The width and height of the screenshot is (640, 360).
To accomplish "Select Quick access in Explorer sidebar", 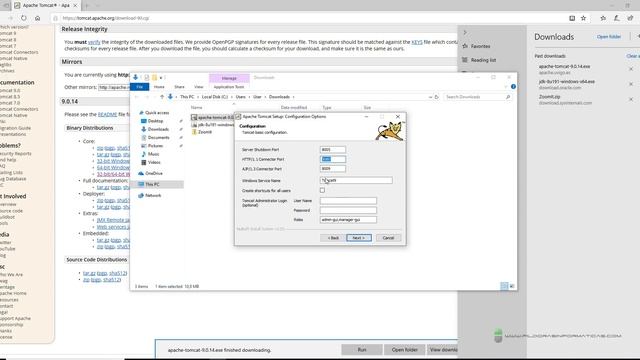I will coord(157,112).
